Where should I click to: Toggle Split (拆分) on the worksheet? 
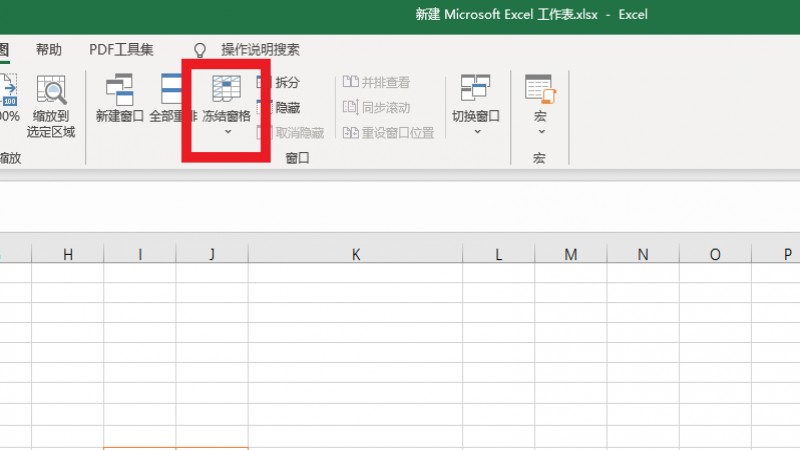point(279,83)
